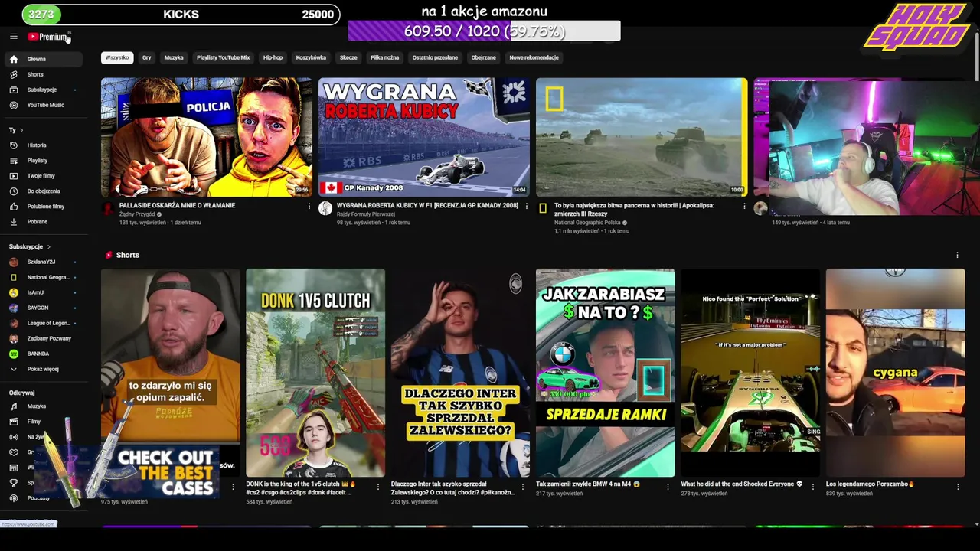Open Żądny Przygód channel link
This screenshot has height=551, width=980.
pos(137,214)
